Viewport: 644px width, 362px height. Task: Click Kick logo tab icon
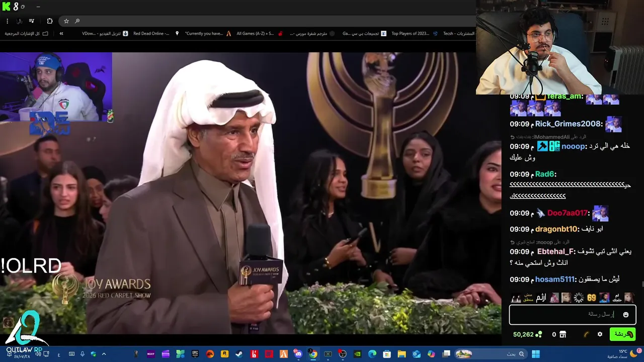[7, 7]
